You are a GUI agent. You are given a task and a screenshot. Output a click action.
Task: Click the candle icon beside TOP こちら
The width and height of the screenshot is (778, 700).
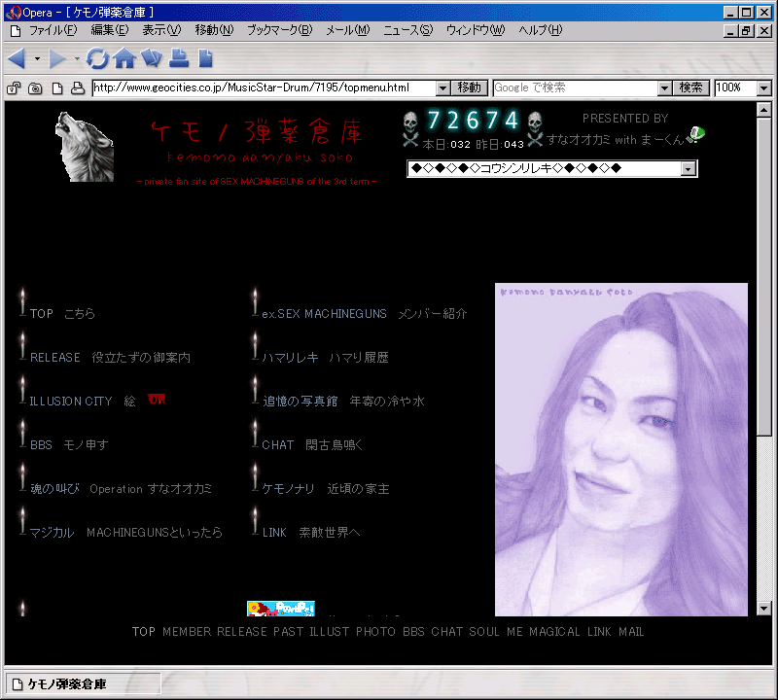pos(22,301)
